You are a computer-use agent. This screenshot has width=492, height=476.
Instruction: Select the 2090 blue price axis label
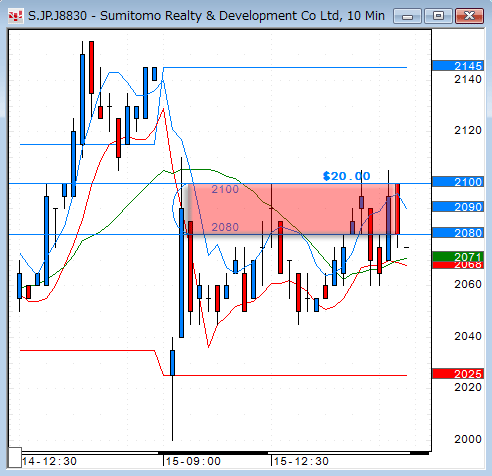[x=458, y=207]
